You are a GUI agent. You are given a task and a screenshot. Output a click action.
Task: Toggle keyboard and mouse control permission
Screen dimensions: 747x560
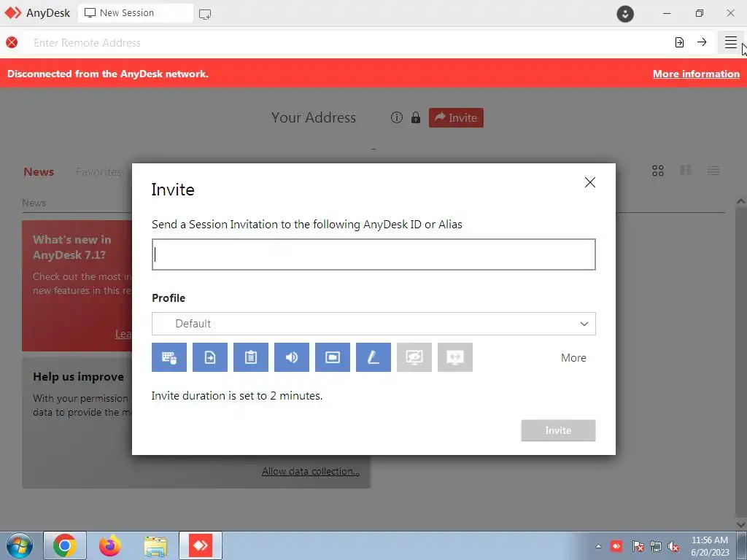coord(169,357)
